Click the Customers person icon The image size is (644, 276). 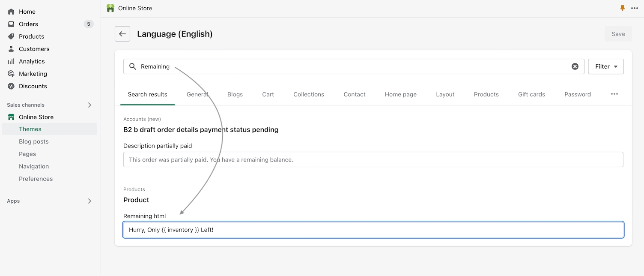click(x=11, y=49)
